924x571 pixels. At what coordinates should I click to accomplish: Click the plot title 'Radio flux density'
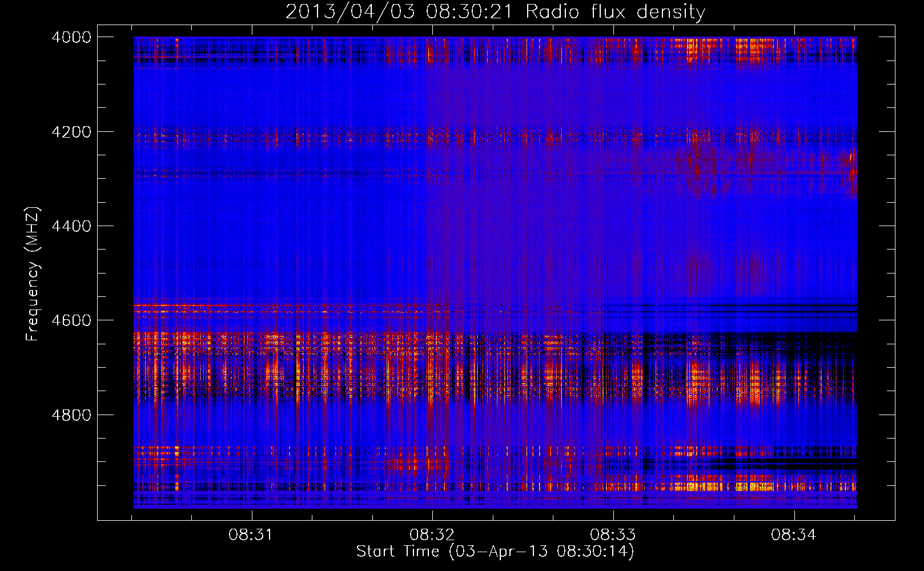(x=615, y=12)
